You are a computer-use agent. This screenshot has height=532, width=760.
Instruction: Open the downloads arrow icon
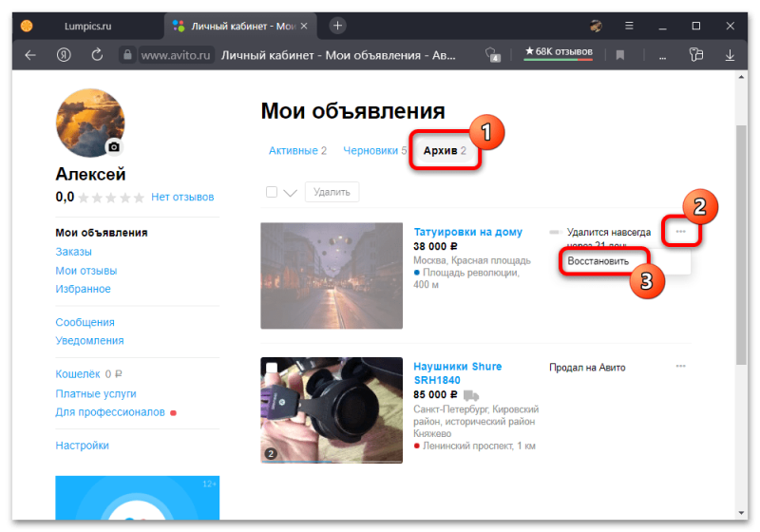coord(730,55)
